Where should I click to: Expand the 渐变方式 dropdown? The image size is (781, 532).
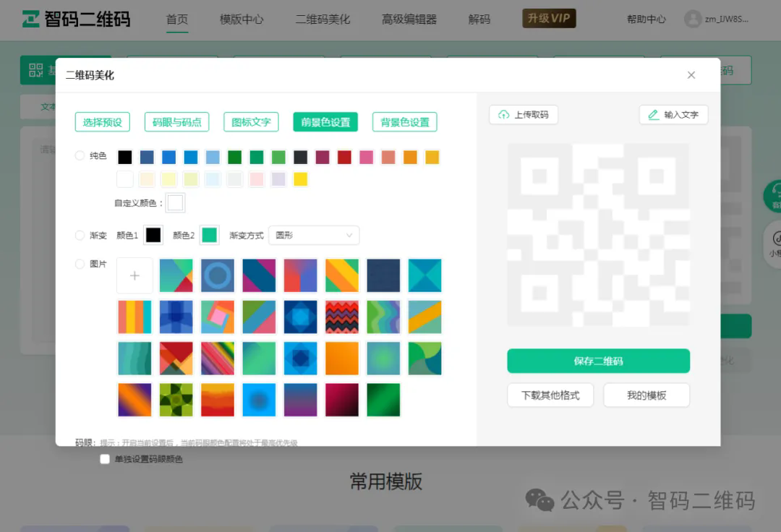click(x=313, y=235)
